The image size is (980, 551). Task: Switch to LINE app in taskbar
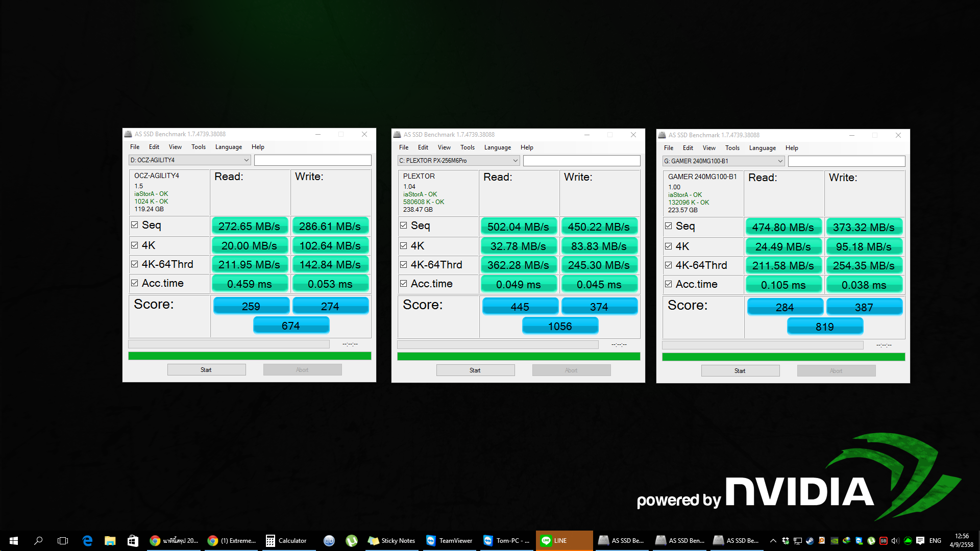coord(555,541)
